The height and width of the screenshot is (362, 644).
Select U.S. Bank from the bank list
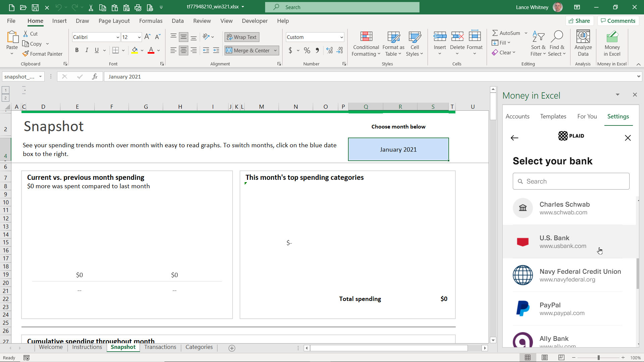tap(569, 242)
